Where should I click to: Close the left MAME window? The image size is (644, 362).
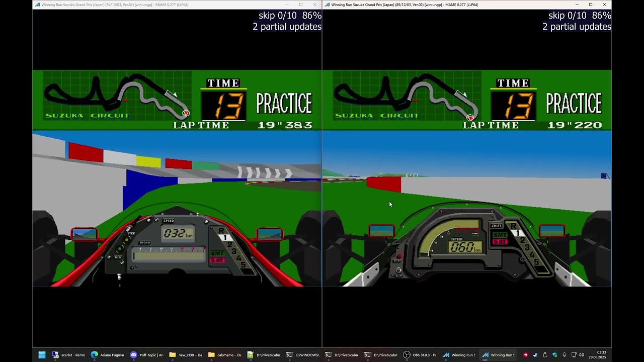314,5
